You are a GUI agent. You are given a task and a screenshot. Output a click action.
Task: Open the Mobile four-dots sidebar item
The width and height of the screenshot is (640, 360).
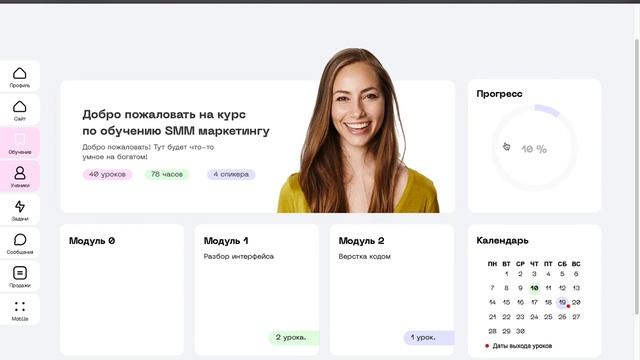[x=20, y=310]
